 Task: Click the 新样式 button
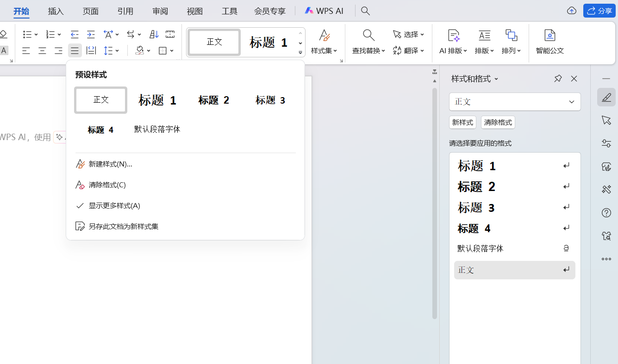(x=462, y=122)
